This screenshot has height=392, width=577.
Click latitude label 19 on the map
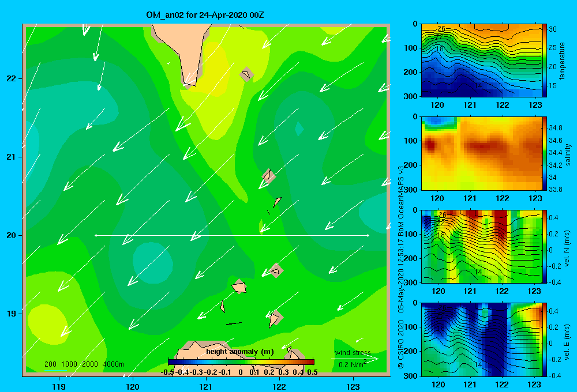coord(12,314)
